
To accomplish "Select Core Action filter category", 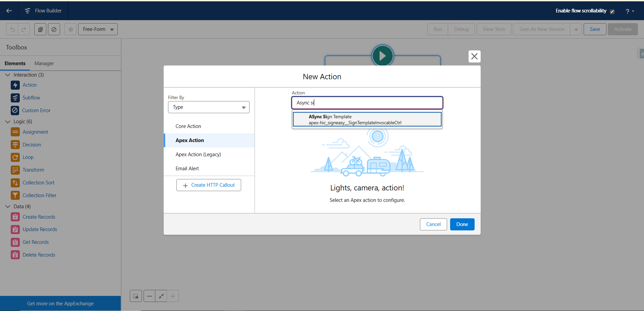I will [x=188, y=126].
